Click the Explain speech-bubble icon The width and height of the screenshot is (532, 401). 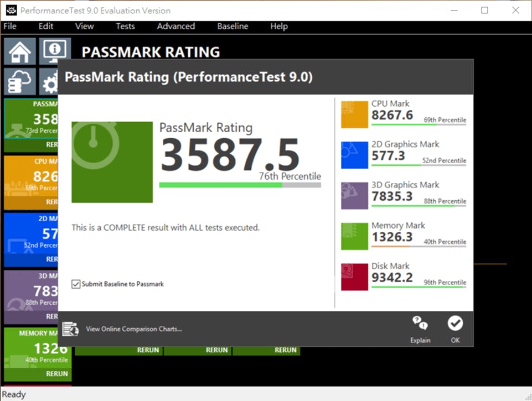click(420, 323)
